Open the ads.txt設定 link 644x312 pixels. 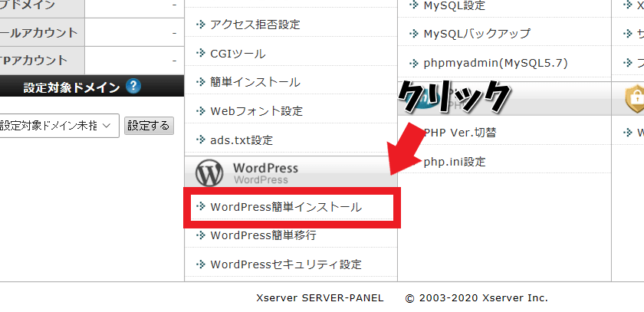[242, 140]
